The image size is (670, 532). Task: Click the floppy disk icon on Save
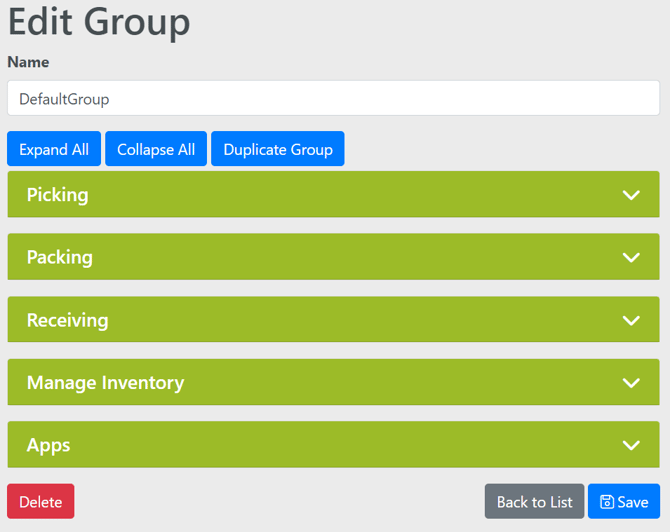(x=607, y=502)
